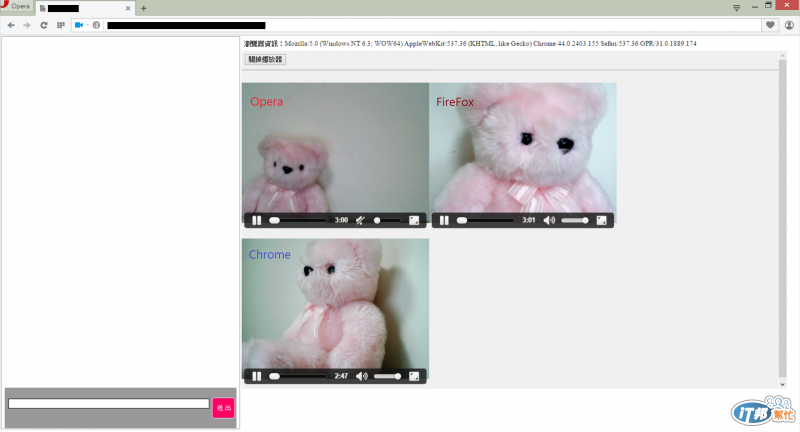
Task: Minimize the Opera browser window
Action: click(x=755, y=7)
